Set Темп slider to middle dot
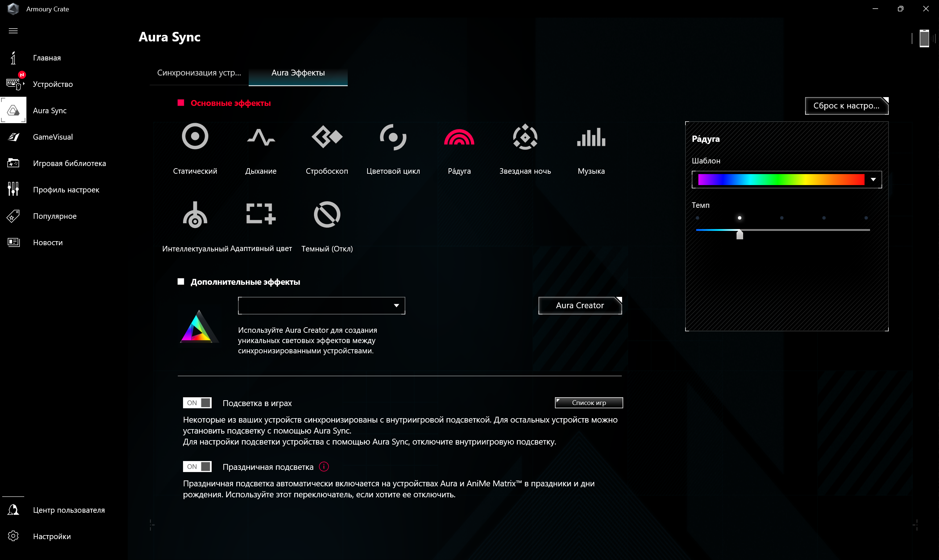The image size is (939, 560). pyautogui.click(x=782, y=218)
